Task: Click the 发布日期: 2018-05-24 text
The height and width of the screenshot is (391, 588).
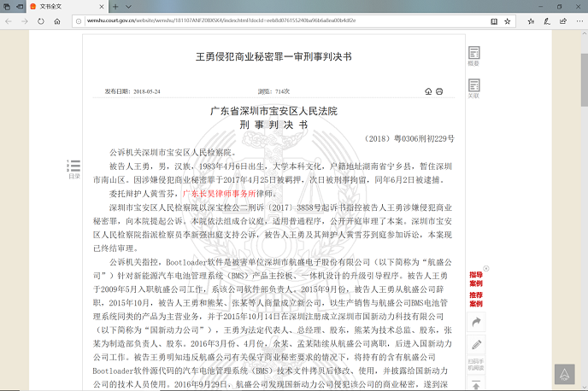Action: click(x=132, y=91)
